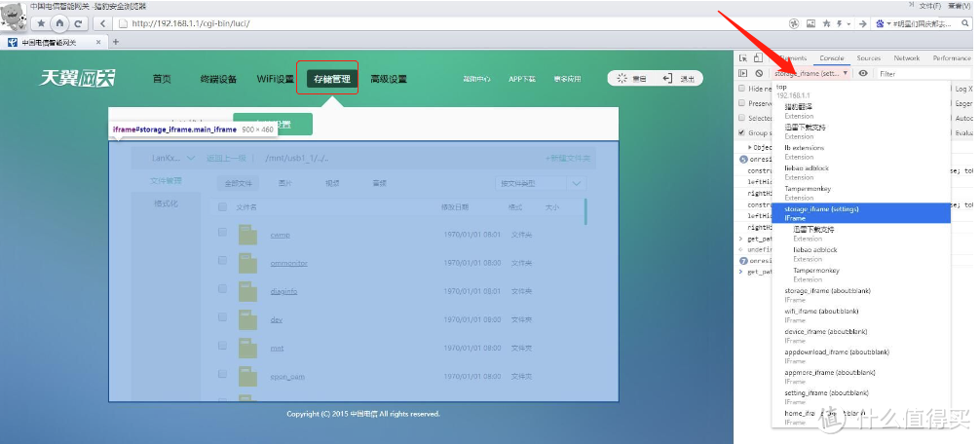Select the inspect element picker in DevTools
980x444 pixels.
point(743,58)
